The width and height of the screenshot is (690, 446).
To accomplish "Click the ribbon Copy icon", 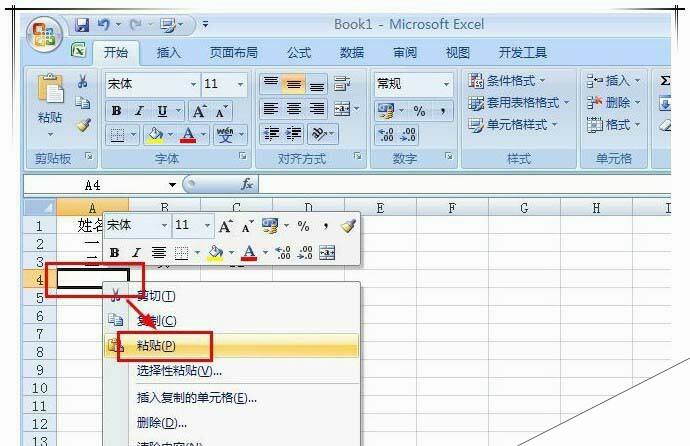I will pyautogui.click(x=83, y=103).
